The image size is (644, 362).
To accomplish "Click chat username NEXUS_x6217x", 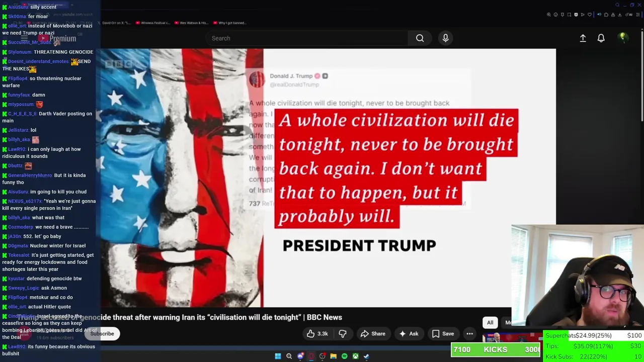I will coord(25,201).
